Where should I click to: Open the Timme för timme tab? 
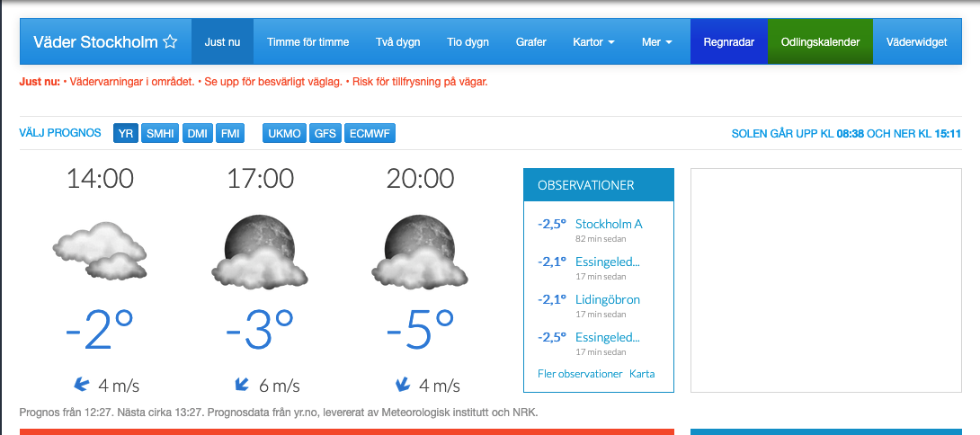(x=307, y=42)
